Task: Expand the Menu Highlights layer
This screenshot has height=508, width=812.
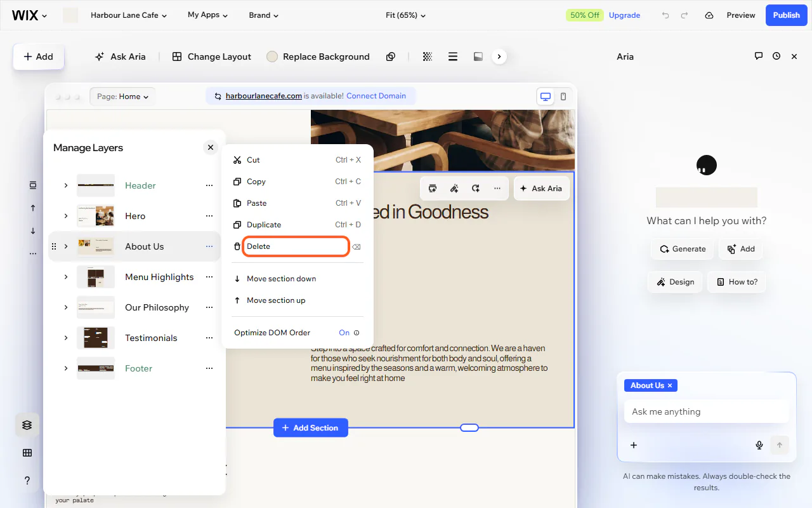Action: [x=65, y=277]
